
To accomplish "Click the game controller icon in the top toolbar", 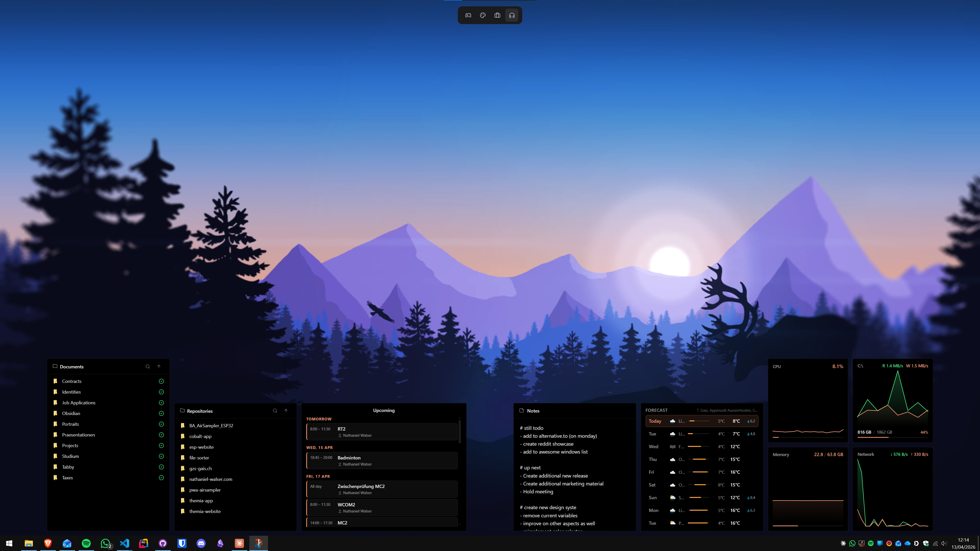I will point(468,15).
